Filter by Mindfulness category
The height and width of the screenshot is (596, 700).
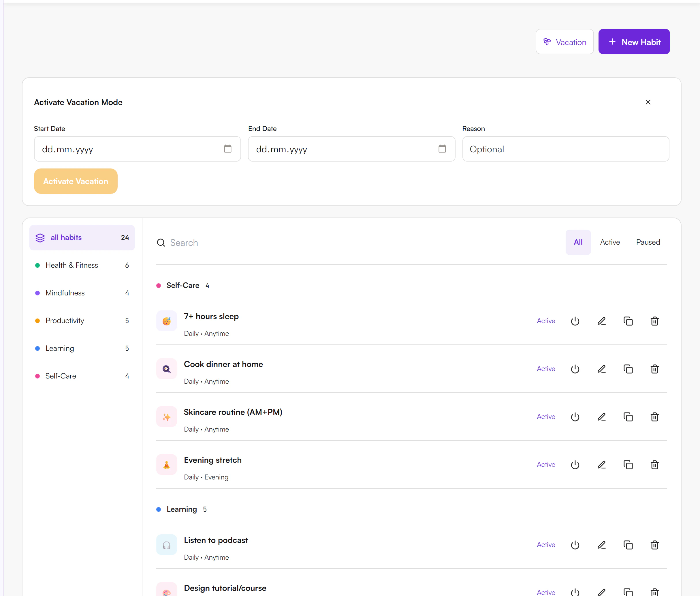[x=82, y=293]
